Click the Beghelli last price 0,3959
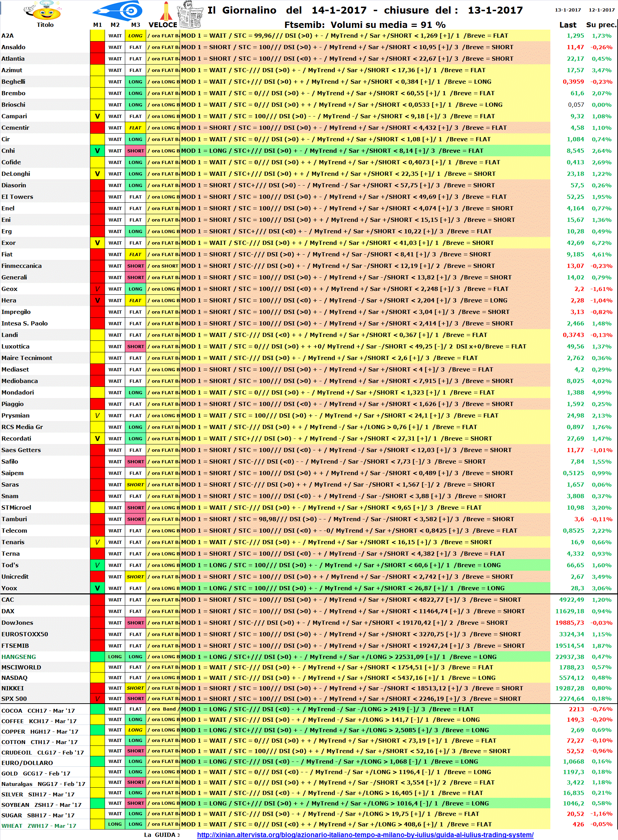The image size is (618, 840). (573, 82)
